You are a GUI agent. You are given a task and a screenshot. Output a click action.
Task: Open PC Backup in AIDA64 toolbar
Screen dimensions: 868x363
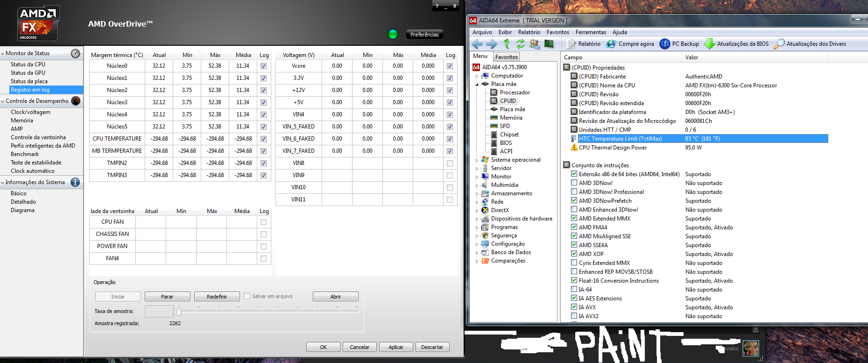tap(679, 44)
